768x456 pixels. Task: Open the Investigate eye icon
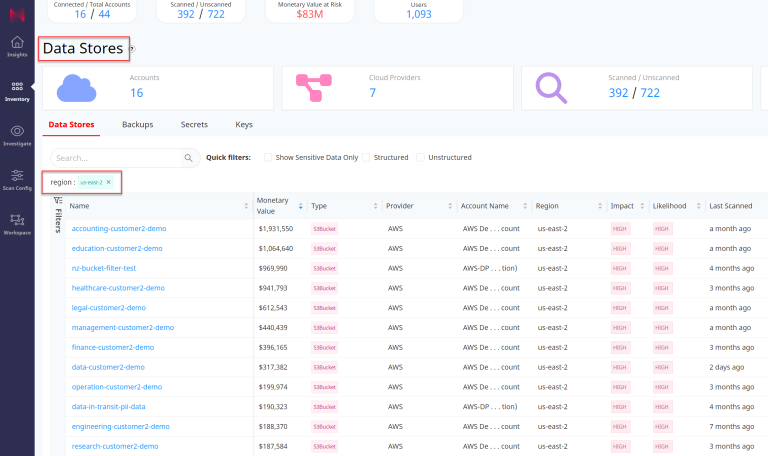(x=17, y=132)
